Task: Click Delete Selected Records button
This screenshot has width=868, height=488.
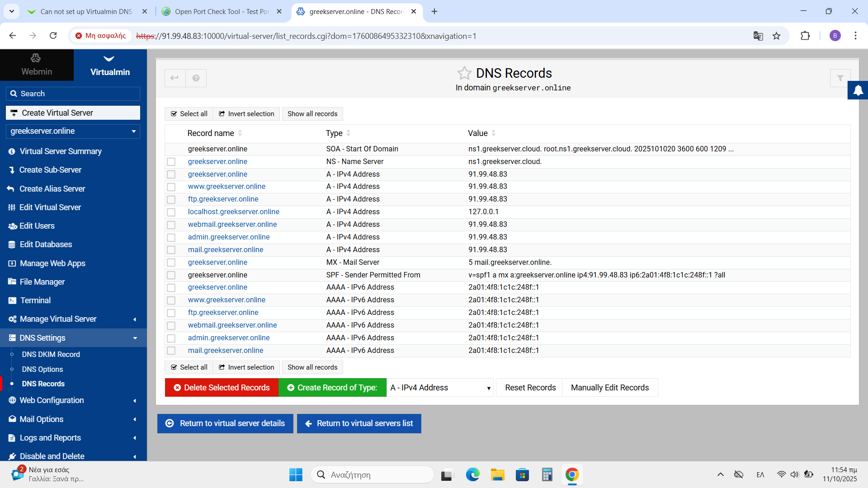Action: [222, 388]
